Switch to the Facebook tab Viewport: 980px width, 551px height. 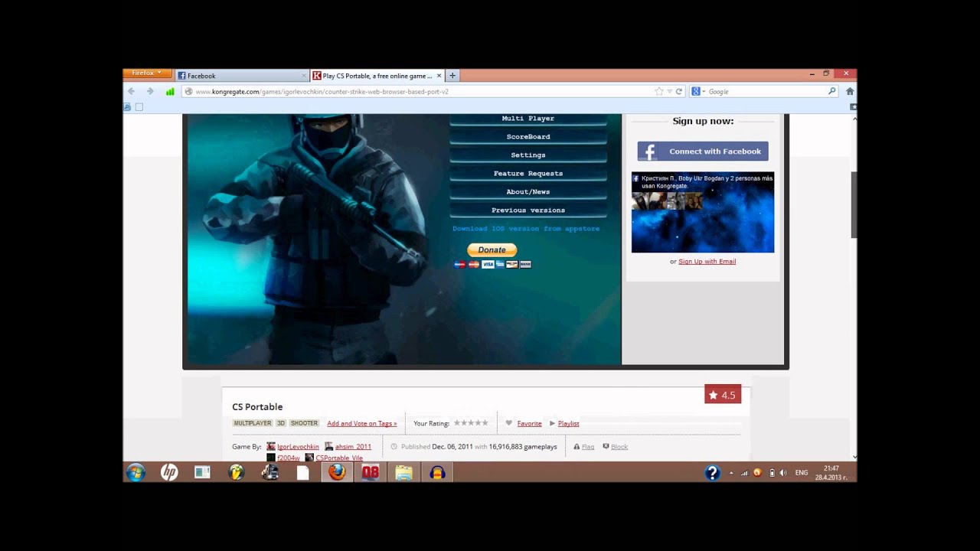tap(241, 76)
